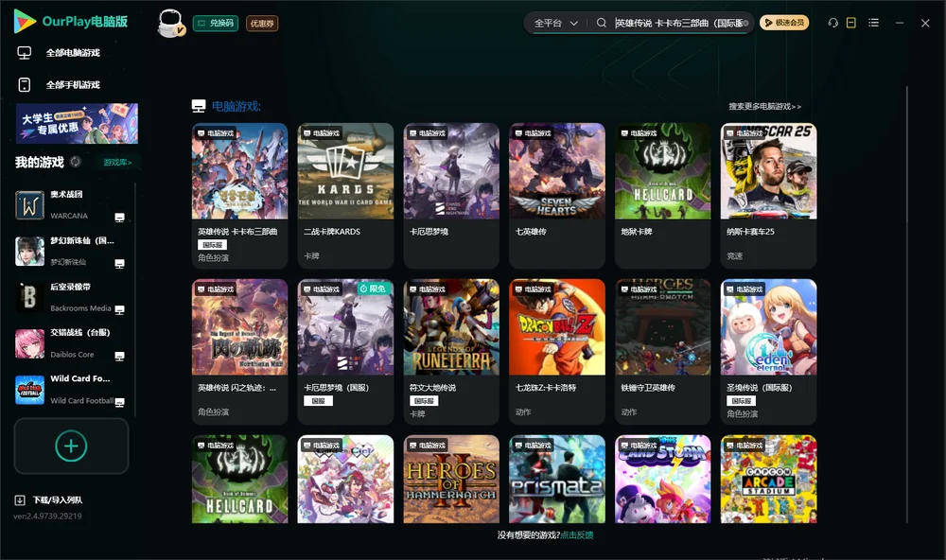Click the PC icon on the 梦幻新诛仙 row
Image resolution: width=946 pixels, height=560 pixels.
click(x=119, y=264)
